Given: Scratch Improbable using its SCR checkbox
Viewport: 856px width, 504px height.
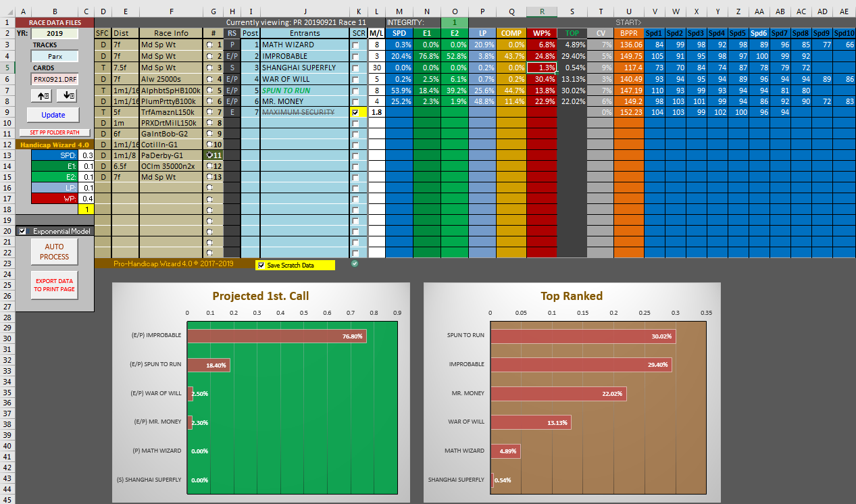Looking at the screenshot, I should 356,57.
